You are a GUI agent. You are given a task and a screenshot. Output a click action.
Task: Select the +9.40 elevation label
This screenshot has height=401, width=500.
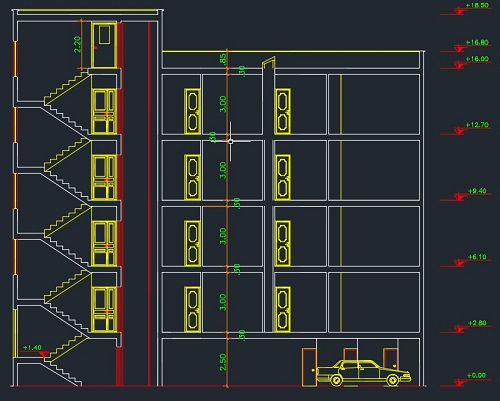click(477, 191)
